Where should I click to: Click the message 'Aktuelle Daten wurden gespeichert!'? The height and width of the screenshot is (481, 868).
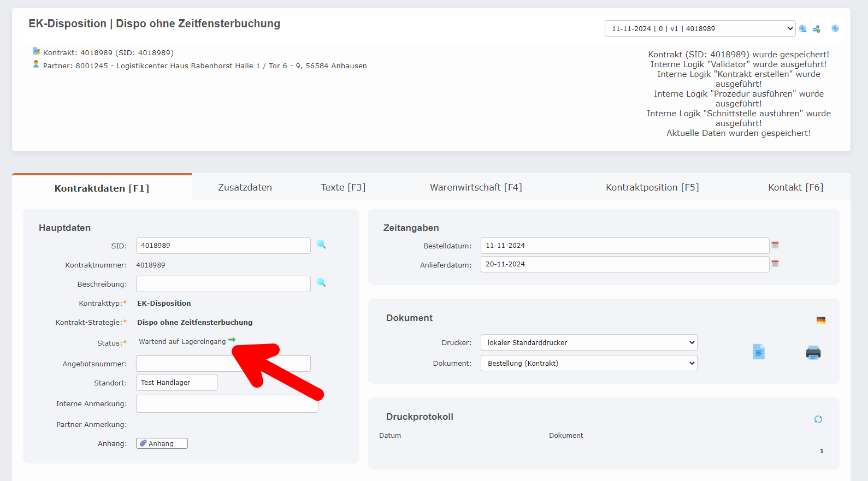tap(739, 133)
